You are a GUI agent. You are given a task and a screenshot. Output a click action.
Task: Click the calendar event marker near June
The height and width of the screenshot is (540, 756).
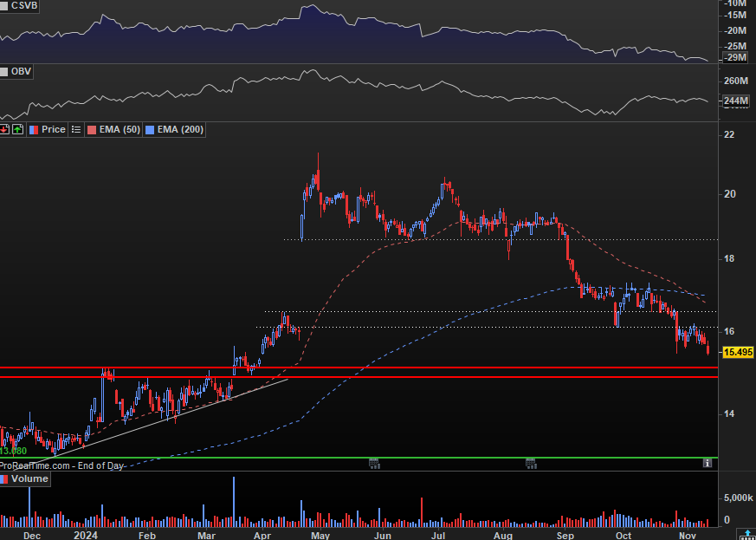[373, 464]
